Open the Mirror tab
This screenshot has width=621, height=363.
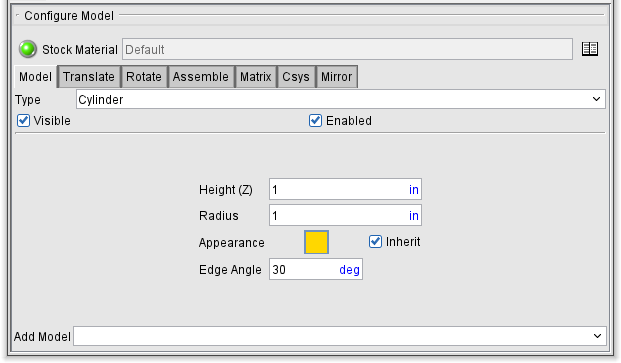(x=337, y=76)
